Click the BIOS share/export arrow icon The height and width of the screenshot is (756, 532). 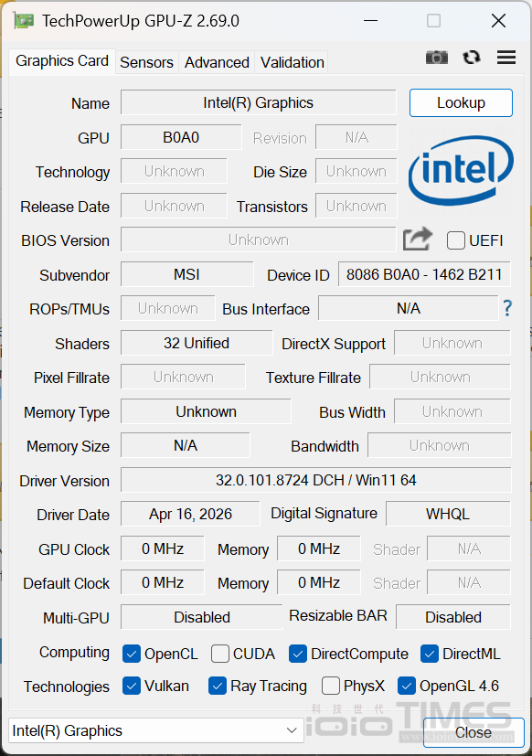pyautogui.click(x=417, y=240)
